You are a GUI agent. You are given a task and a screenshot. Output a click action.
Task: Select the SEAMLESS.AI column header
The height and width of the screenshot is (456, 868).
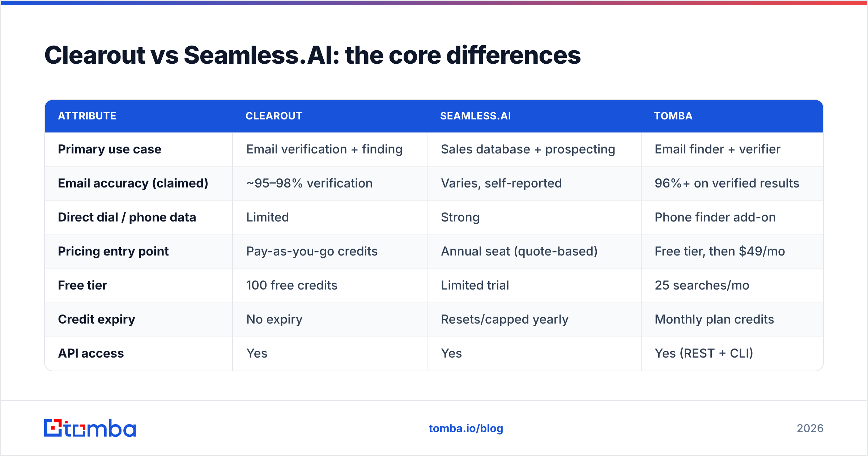pos(476,116)
